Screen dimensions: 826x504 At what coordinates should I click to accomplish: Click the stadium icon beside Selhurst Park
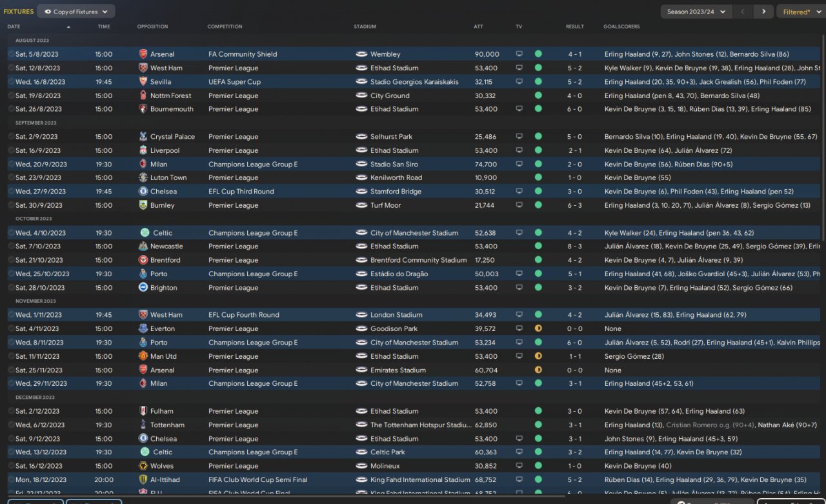click(361, 137)
